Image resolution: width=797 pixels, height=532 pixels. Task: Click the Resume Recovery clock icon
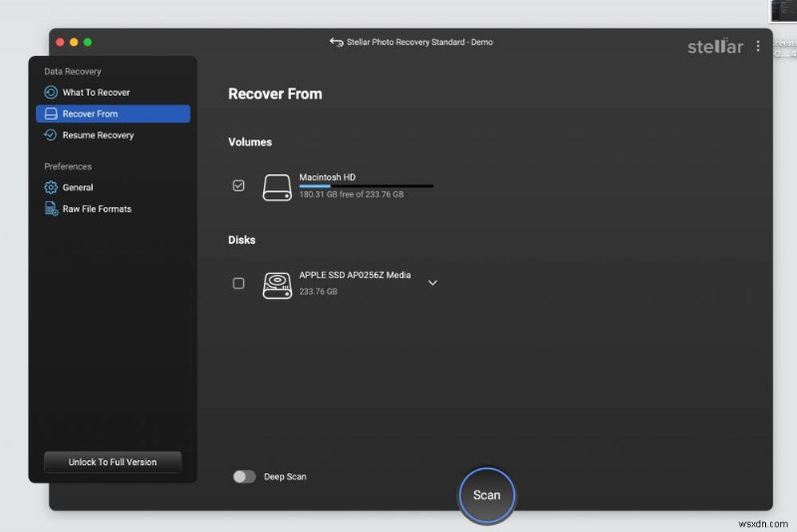pos(51,135)
